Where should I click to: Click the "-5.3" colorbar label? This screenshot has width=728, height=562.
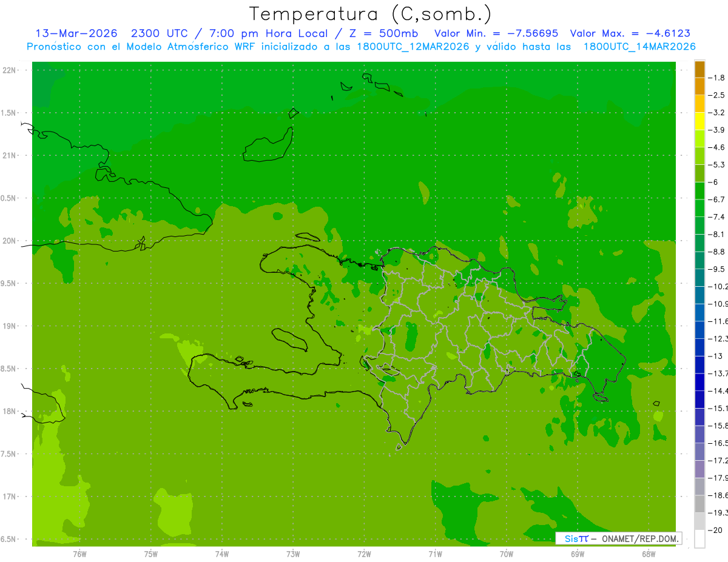pos(716,165)
